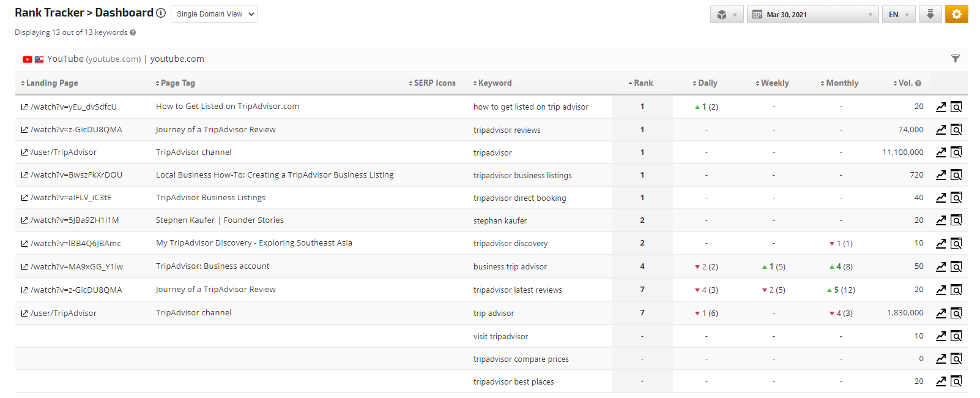The width and height of the screenshot is (980, 398).
Task: Expand the EN language dropdown
Action: click(898, 14)
